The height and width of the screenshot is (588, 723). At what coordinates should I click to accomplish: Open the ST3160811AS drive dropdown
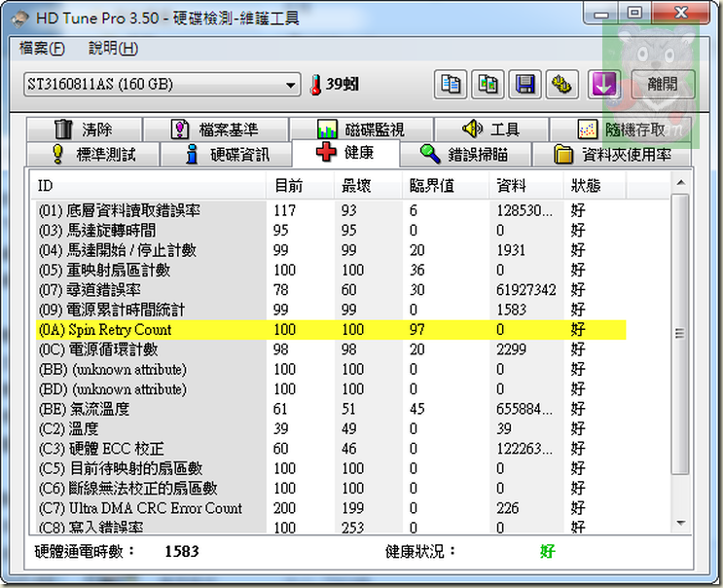[x=162, y=85]
